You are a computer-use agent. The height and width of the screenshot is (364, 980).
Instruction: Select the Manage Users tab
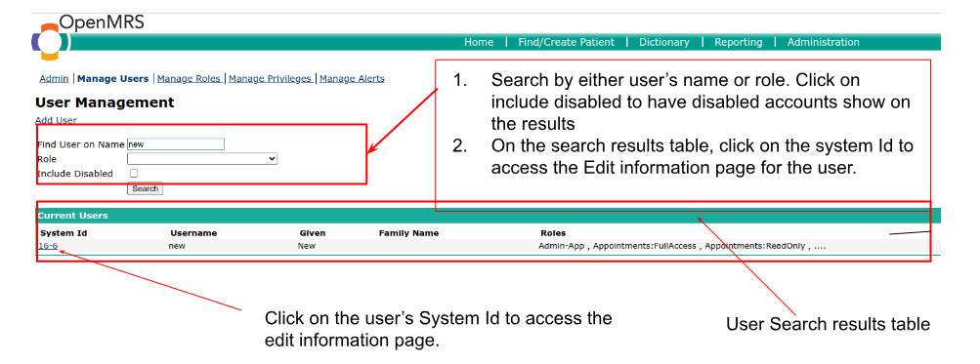113,79
